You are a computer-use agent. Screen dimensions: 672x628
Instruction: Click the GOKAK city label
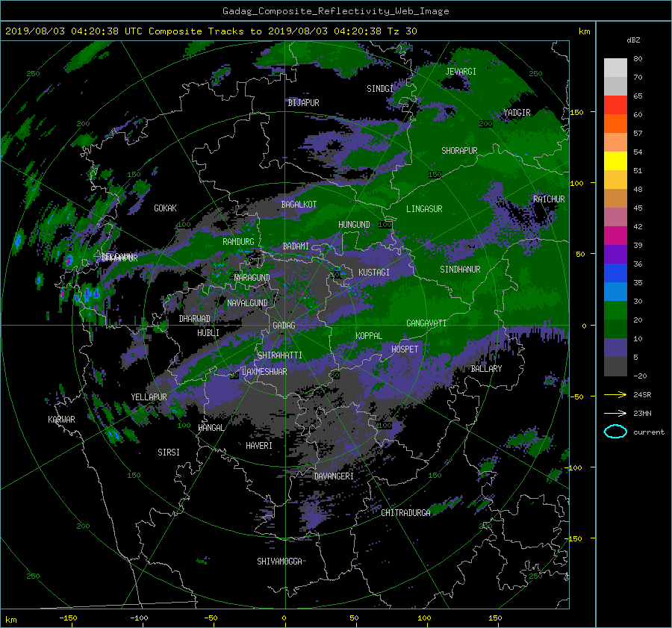click(x=165, y=208)
